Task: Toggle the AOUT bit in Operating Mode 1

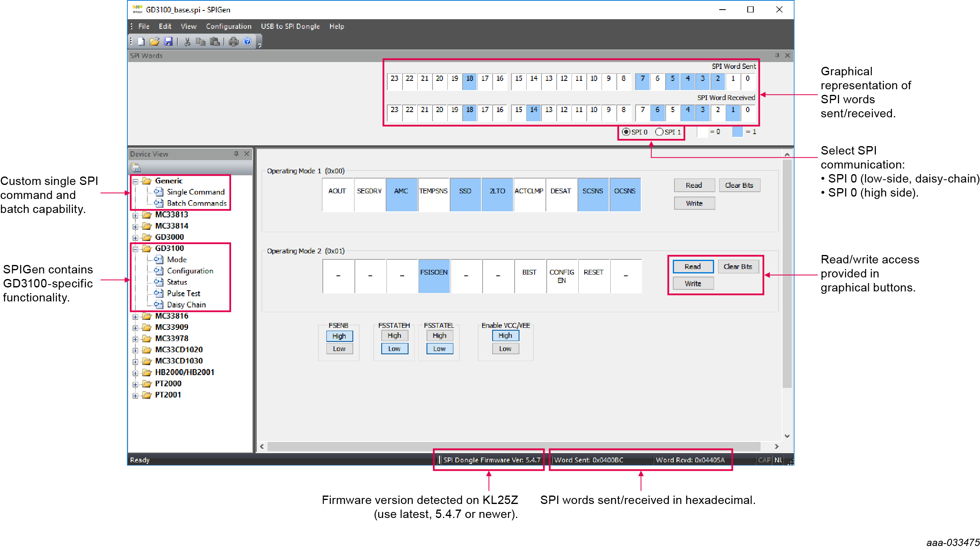Action: 337,195
